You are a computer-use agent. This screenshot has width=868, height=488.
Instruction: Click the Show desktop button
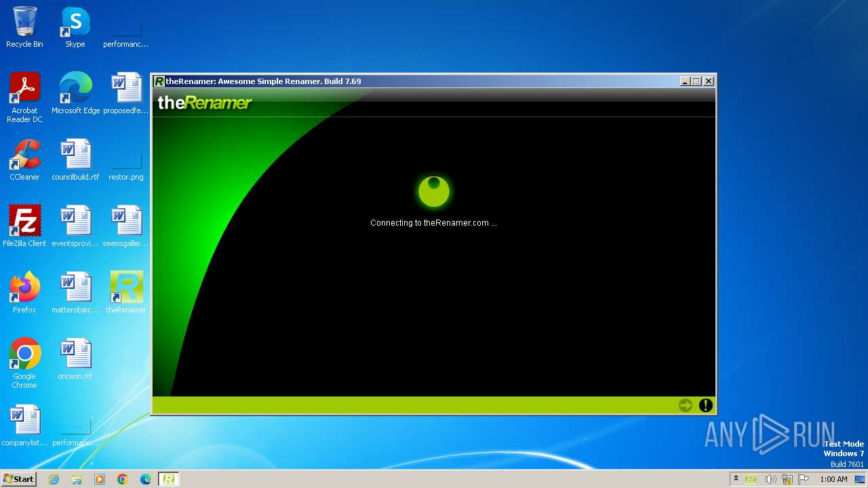(860, 479)
